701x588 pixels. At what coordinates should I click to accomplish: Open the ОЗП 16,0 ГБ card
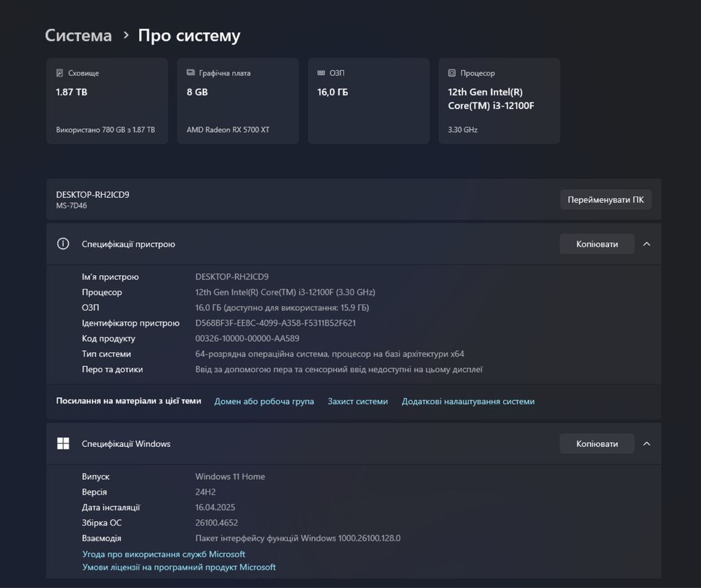pyautogui.click(x=368, y=100)
